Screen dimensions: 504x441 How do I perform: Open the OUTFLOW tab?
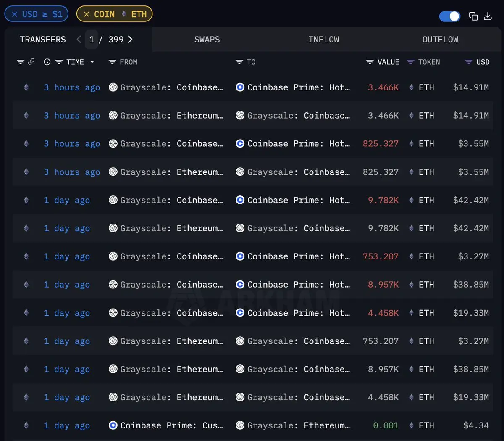click(440, 40)
